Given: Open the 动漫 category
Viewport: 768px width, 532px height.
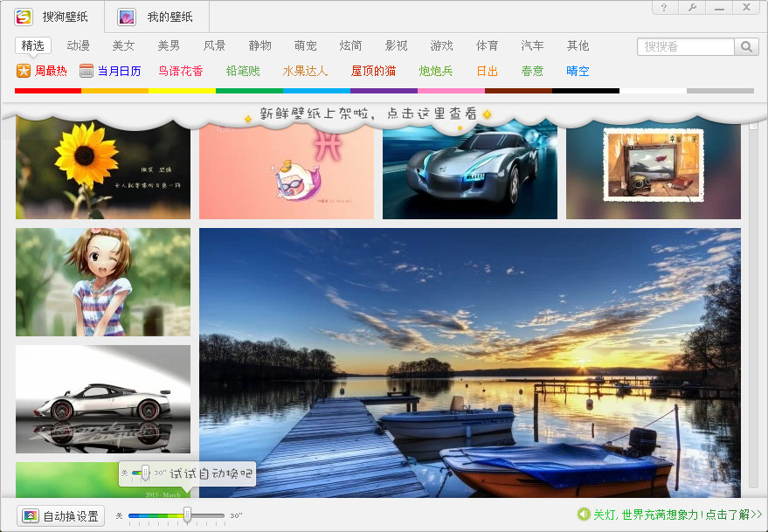Looking at the screenshot, I should tap(77, 46).
